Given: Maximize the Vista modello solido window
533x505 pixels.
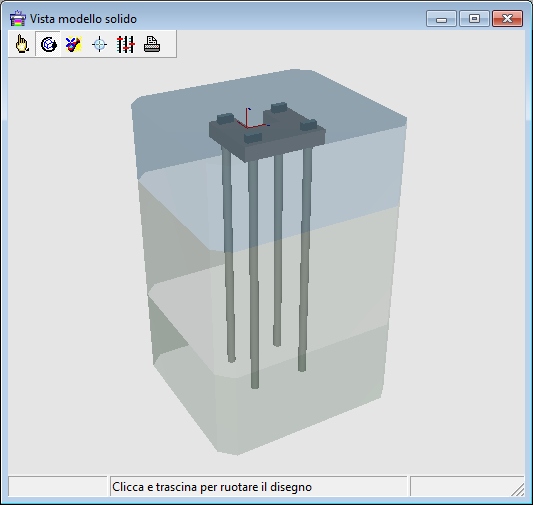Looking at the screenshot, I should click(x=474, y=18).
